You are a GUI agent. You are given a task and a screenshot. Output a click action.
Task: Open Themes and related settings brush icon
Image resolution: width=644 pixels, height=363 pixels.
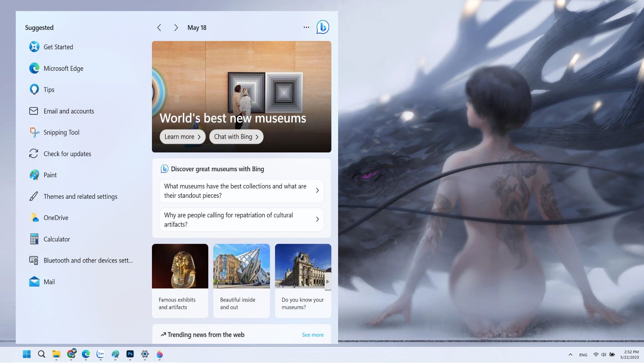34,196
